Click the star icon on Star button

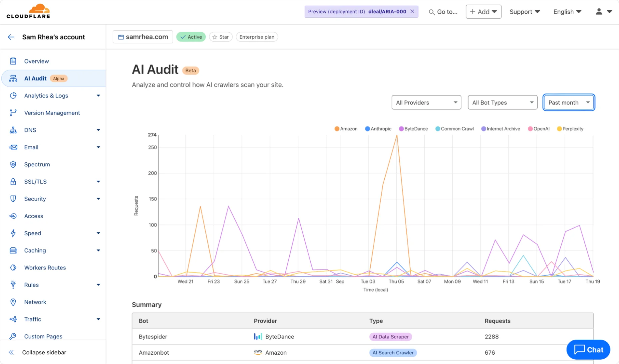(x=215, y=37)
